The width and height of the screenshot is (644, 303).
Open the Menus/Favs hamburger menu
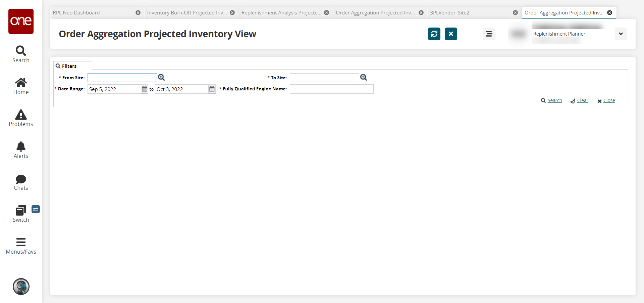point(21,246)
